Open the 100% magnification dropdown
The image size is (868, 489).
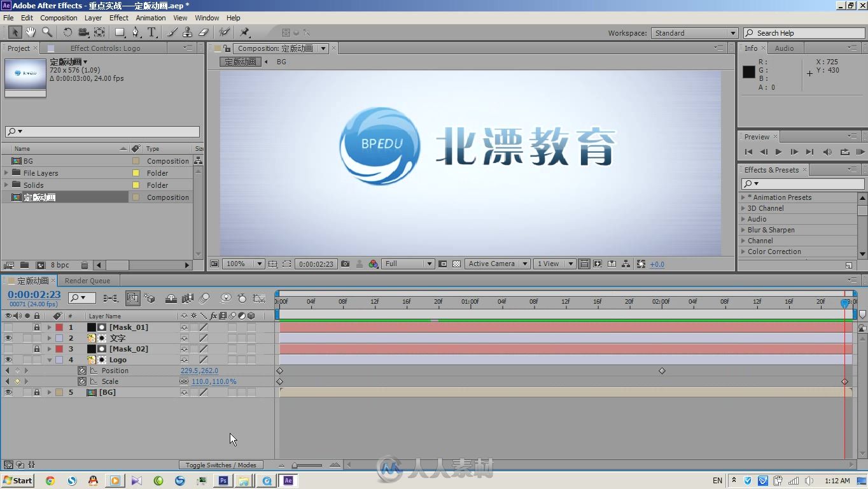point(243,264)
